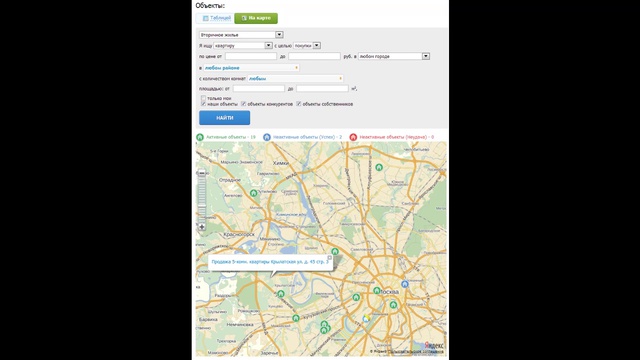Click the green marker southwest of the Москва label
This screenshot has width=640, height=360.
356,297
